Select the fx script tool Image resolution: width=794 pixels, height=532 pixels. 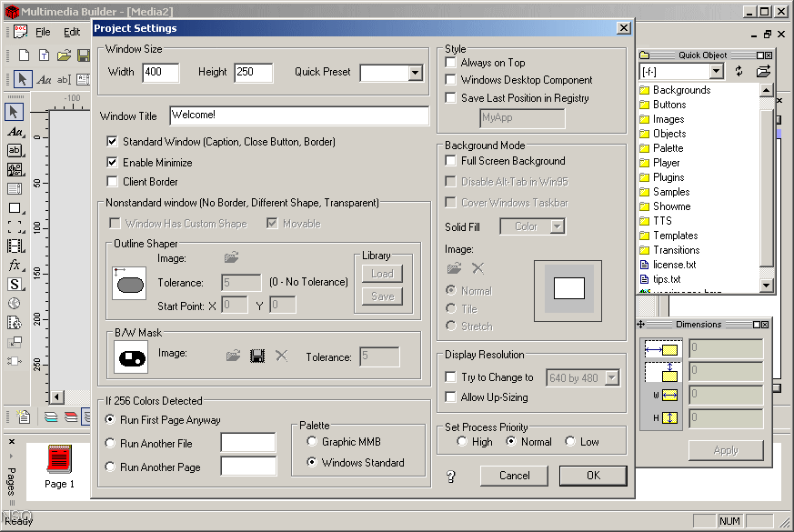coord(14,263)
